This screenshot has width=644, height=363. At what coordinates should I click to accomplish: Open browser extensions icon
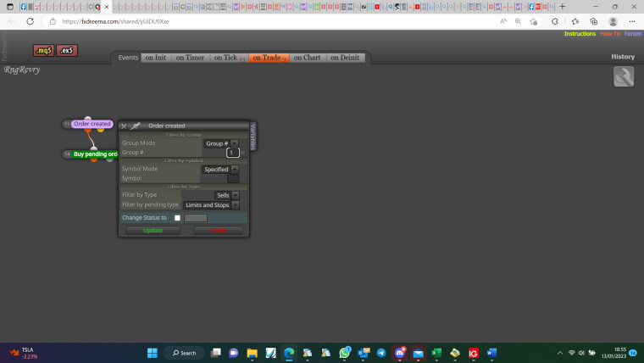point(555,21)
